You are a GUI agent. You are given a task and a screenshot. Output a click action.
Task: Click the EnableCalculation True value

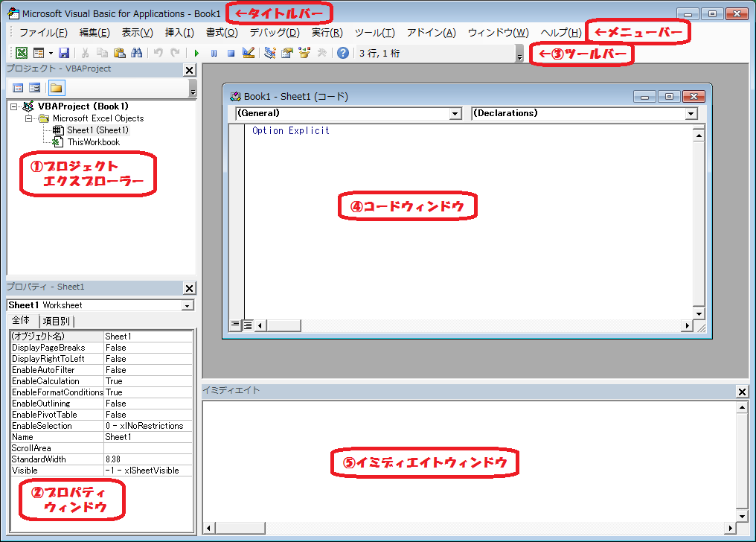click(x=148, y=381)
